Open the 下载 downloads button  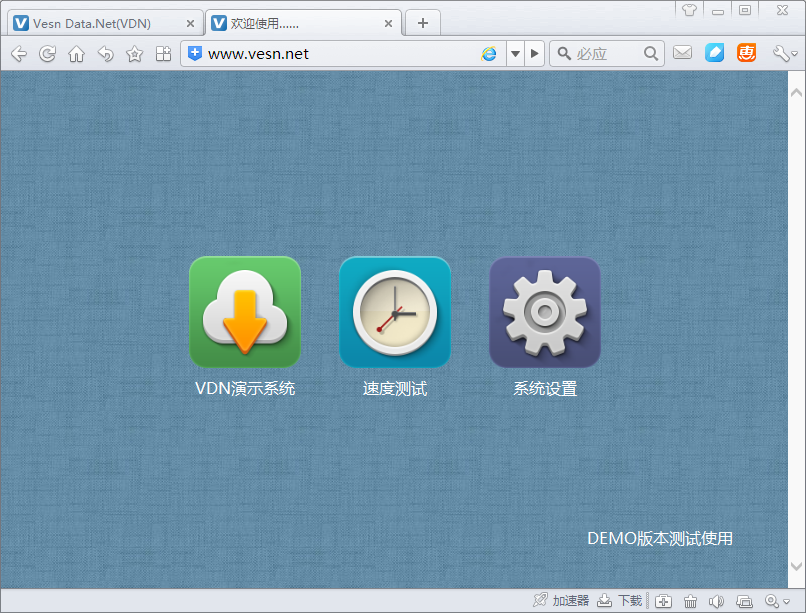[x=620, y=601]
